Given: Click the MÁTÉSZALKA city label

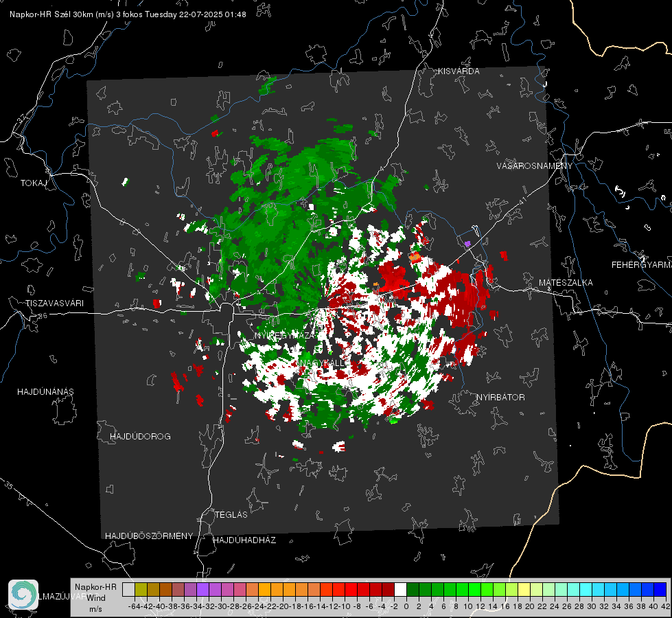Looking at the screenshot, I should point(566,283).
